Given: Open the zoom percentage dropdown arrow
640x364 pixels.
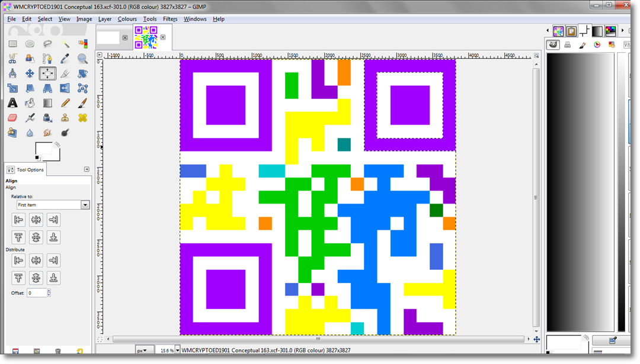Looking at the screenshot, I should pyautogui.click(x=178, y=350).
